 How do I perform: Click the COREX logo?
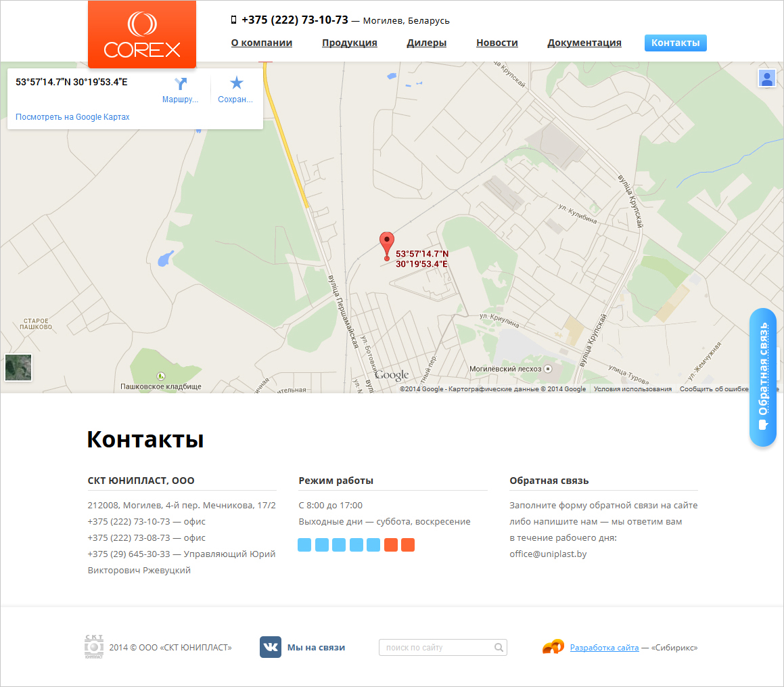pos(142,34)
